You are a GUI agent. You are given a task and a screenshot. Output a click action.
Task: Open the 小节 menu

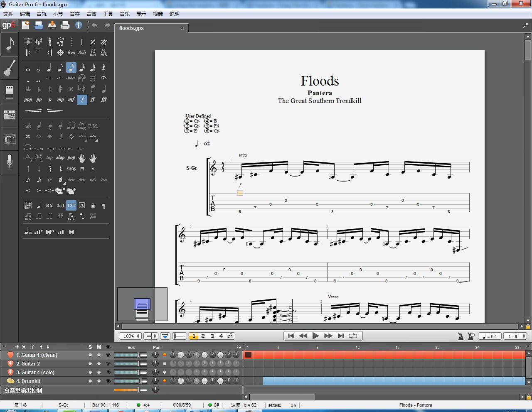point(58,14)
